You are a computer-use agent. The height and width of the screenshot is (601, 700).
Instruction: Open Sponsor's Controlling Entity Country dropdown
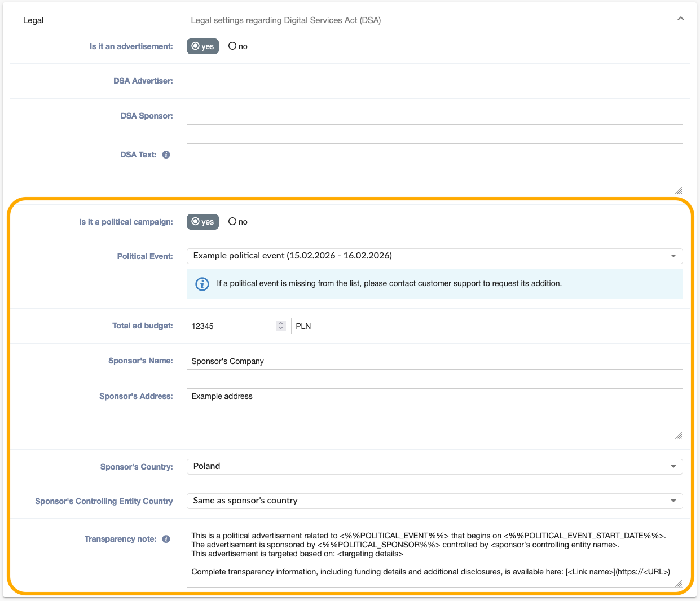coord(434,501)
